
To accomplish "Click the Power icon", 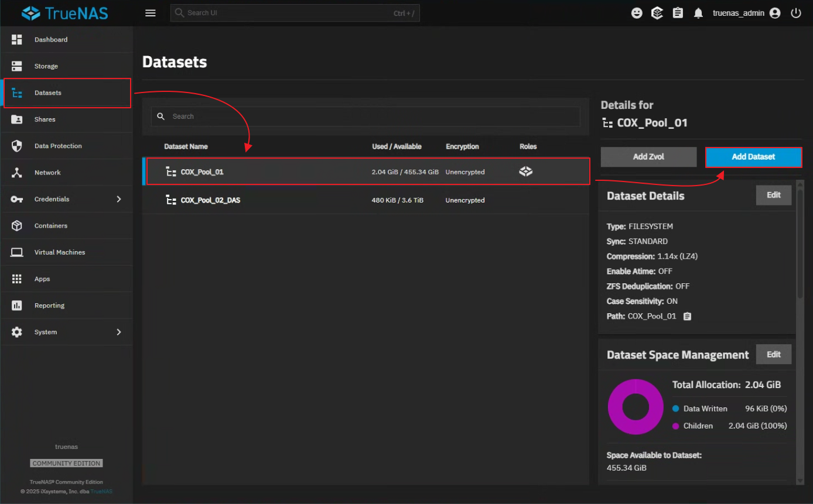I will coord(795,13).
